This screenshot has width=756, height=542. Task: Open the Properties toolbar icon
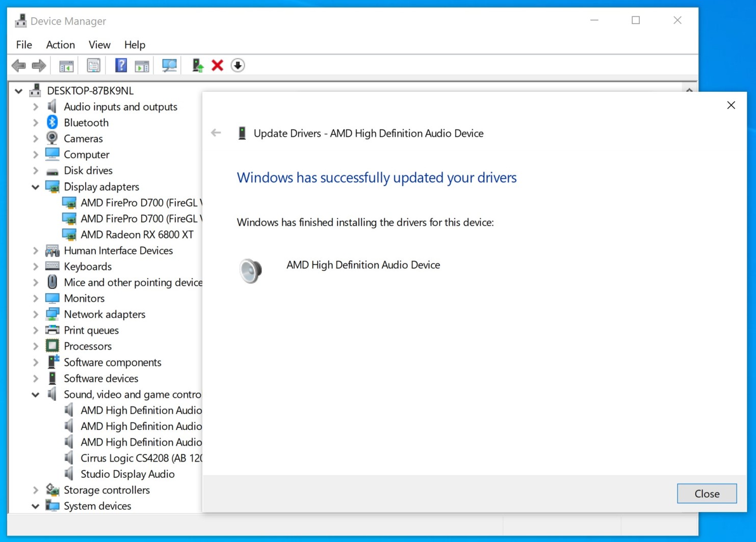pos(93,65)
